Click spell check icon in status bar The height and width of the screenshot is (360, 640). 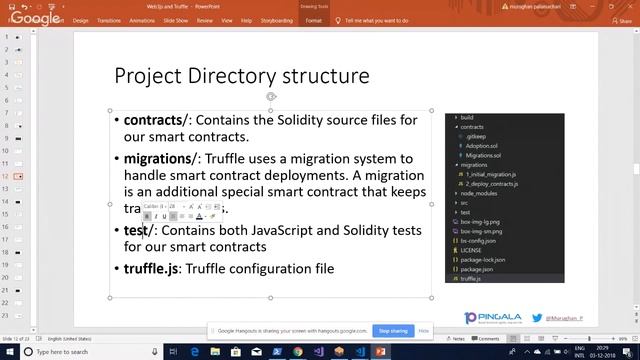[39, 339]
